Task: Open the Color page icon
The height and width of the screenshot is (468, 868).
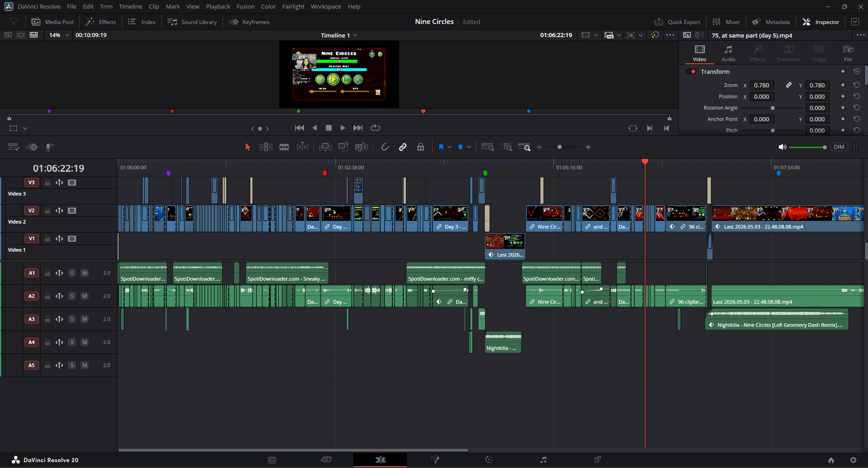Action: (489, 460)
